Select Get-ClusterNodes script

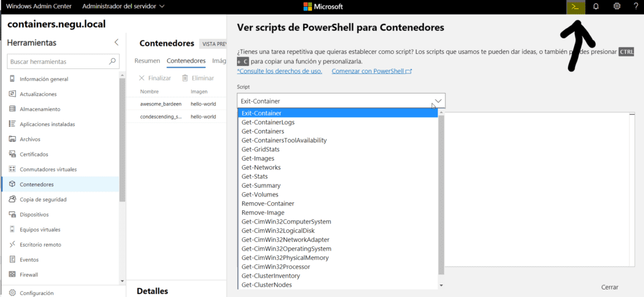[338, 284]
